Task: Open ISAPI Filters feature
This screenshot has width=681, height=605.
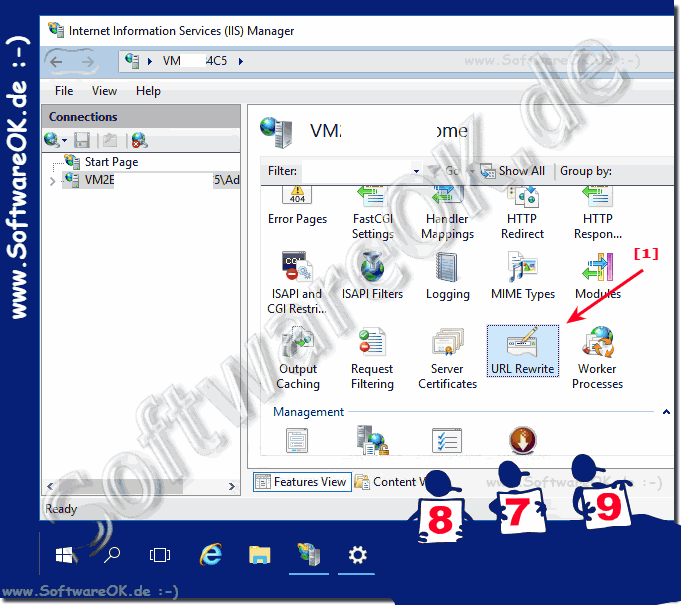Action: (x=372, y=275)
